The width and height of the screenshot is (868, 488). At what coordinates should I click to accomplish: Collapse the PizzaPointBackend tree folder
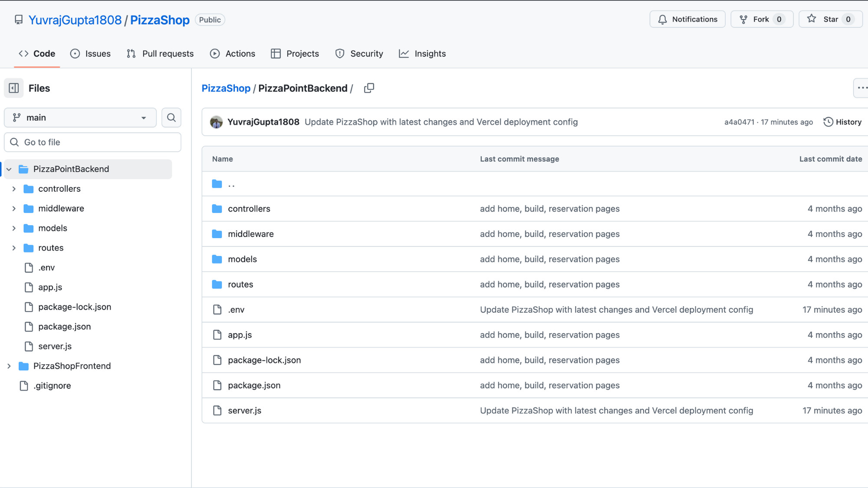click(x=9, y=169)
